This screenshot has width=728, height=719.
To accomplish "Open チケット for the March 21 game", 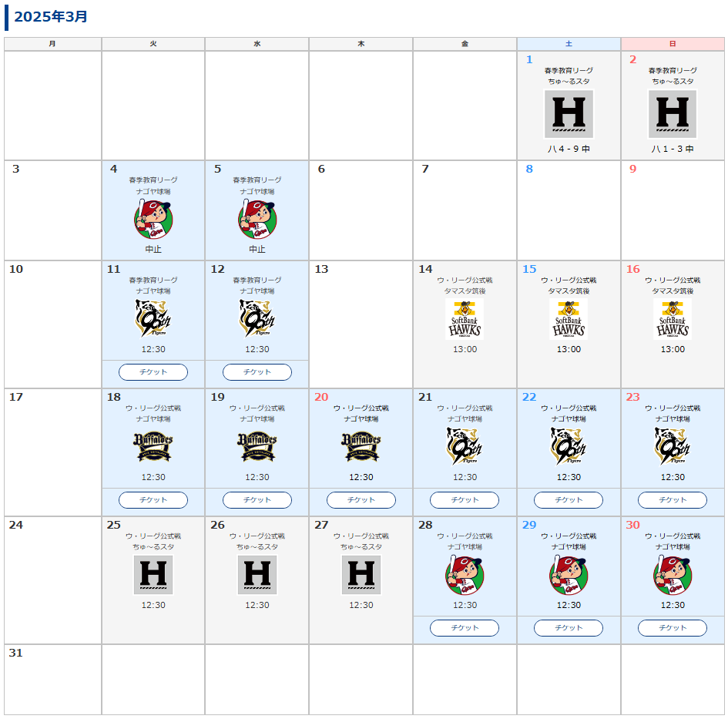I will [x=465, y=500].
